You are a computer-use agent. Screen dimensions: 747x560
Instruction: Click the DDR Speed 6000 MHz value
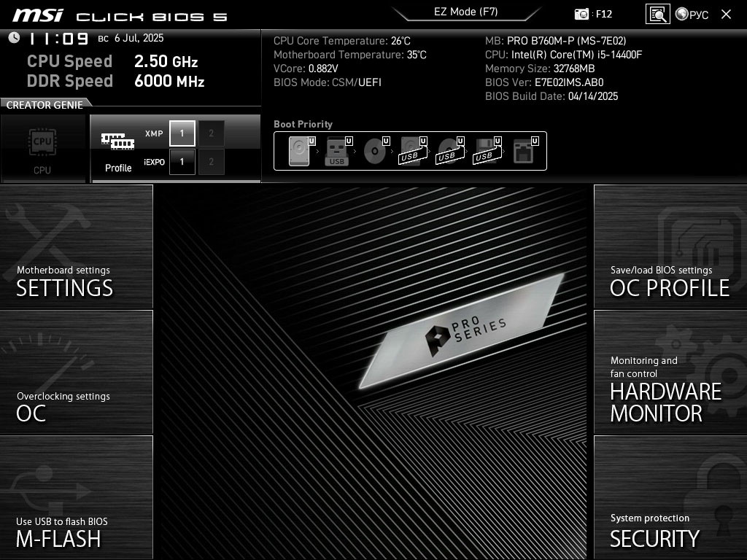(169, 81)
